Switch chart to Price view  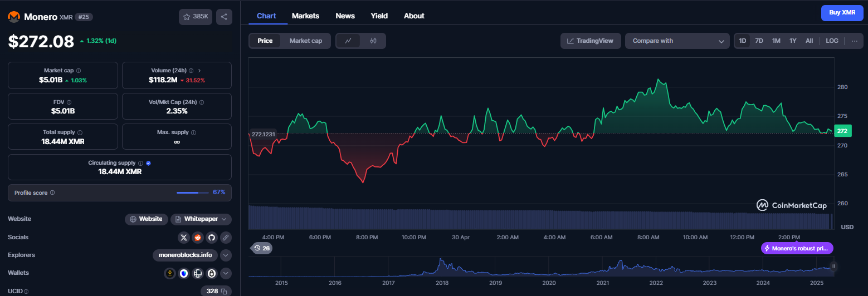click(x=265, y=41)
